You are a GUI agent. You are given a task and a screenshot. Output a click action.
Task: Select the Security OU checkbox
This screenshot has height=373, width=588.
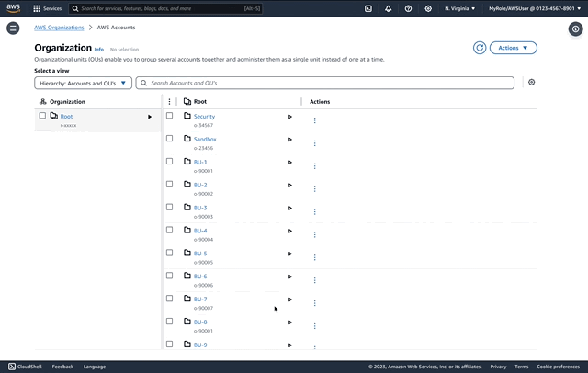point(169,116)
